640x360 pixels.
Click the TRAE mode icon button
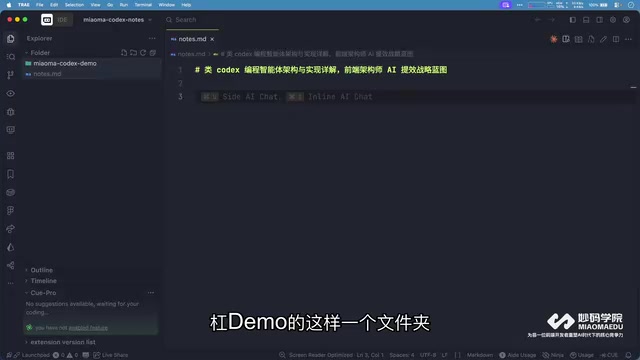(47, 20)
